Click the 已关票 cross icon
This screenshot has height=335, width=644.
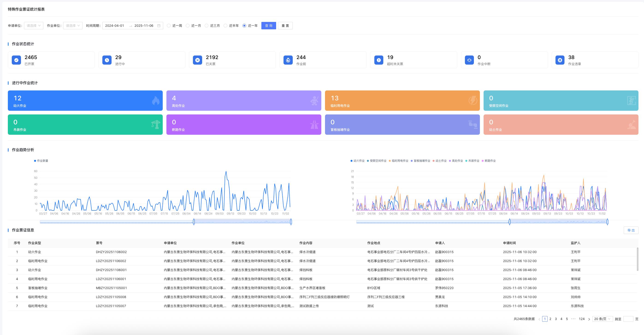198,60
